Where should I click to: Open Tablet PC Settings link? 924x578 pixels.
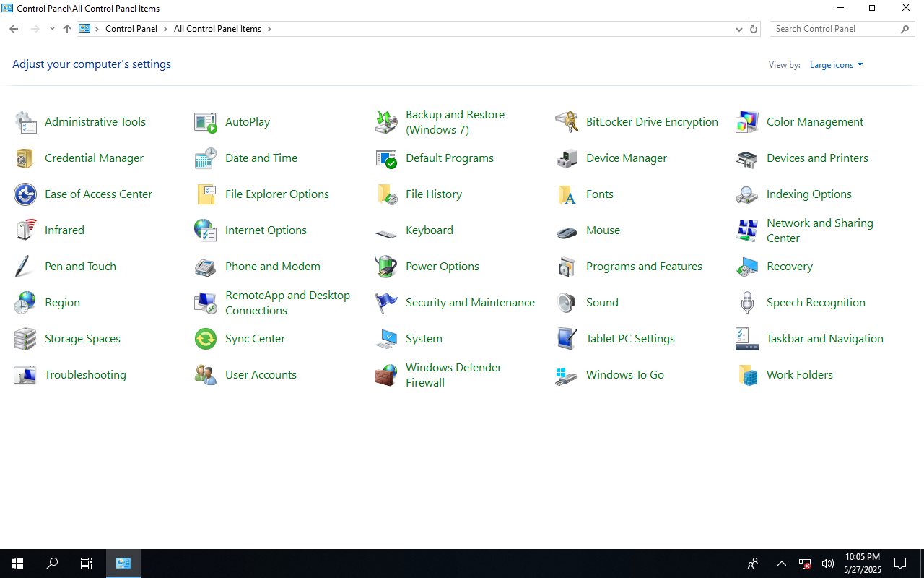[630, 339]
